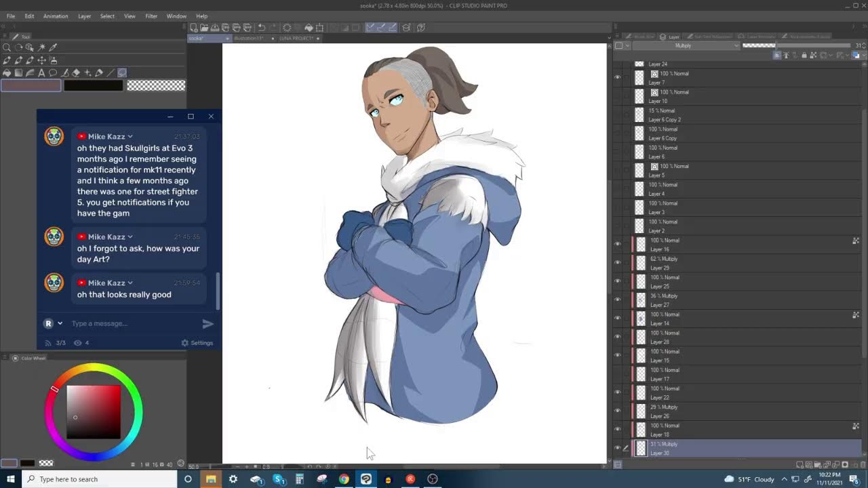Toggle visibility of Layer 28
Screen dimensions: 868x488
point(617,337)
